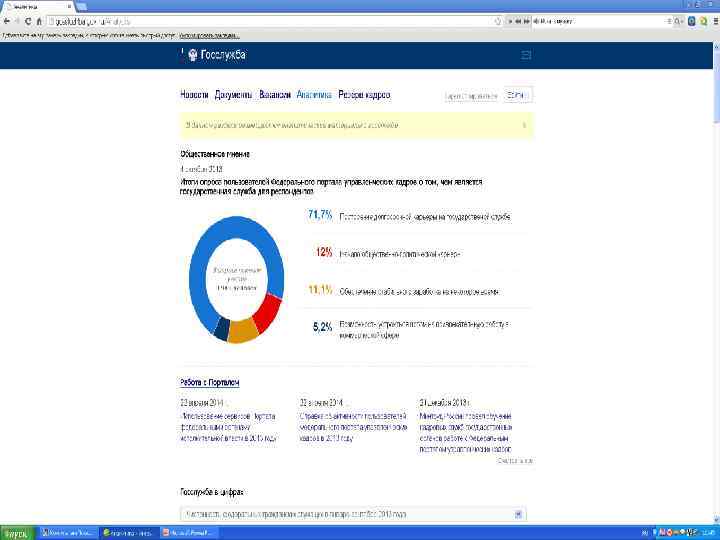Expand the Госслужба в цифрах dropdown arrow

point(518,514)
